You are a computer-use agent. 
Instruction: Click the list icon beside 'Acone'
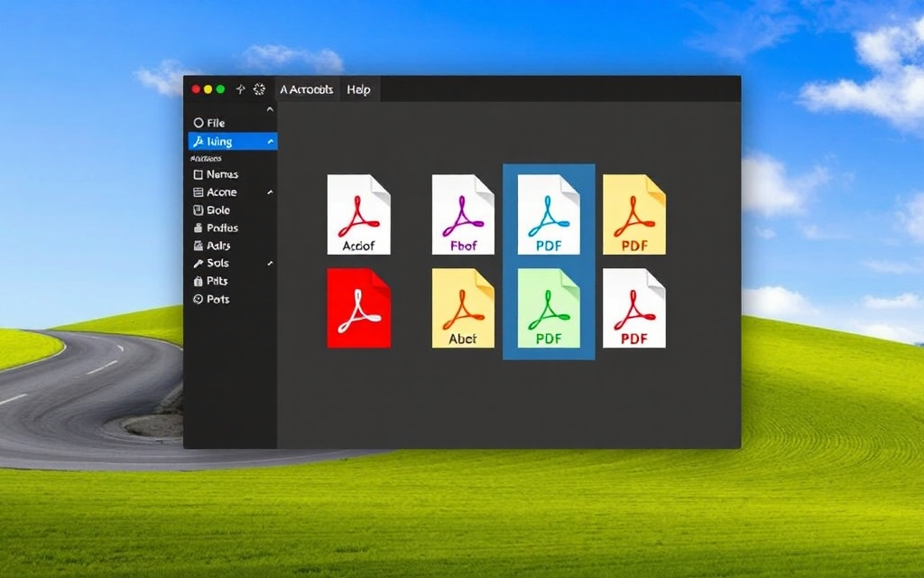coord(198,192)
